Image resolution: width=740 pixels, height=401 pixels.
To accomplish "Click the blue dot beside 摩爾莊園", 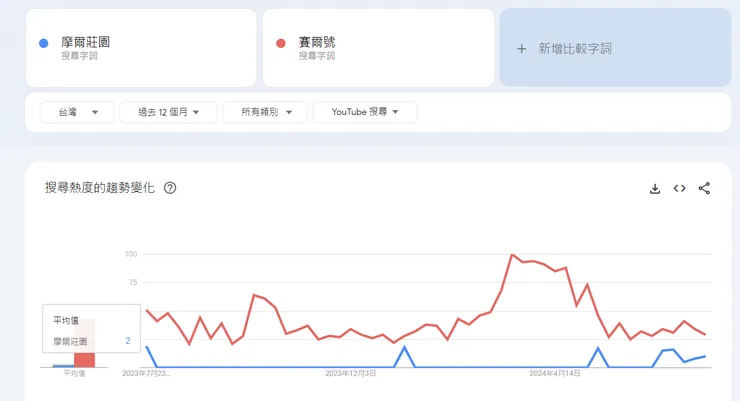I will (43, 44).
